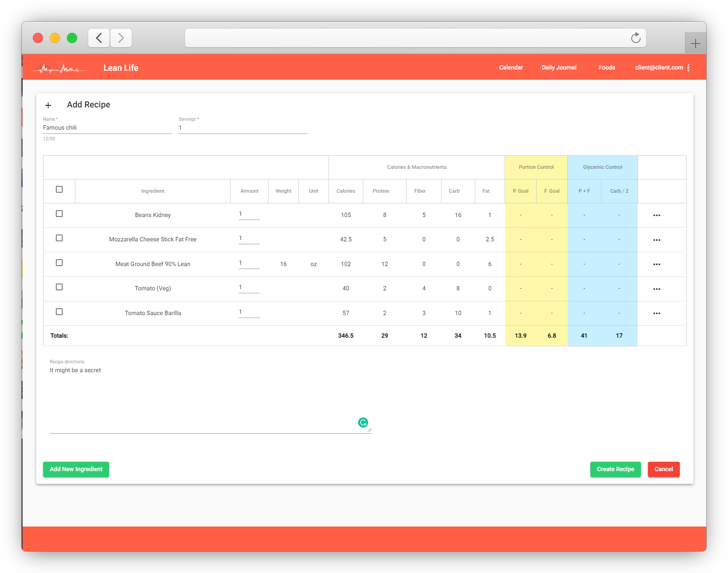Check the Tomato (Veg) checkbox
728x573 pixels.
[x=59, y=287]
